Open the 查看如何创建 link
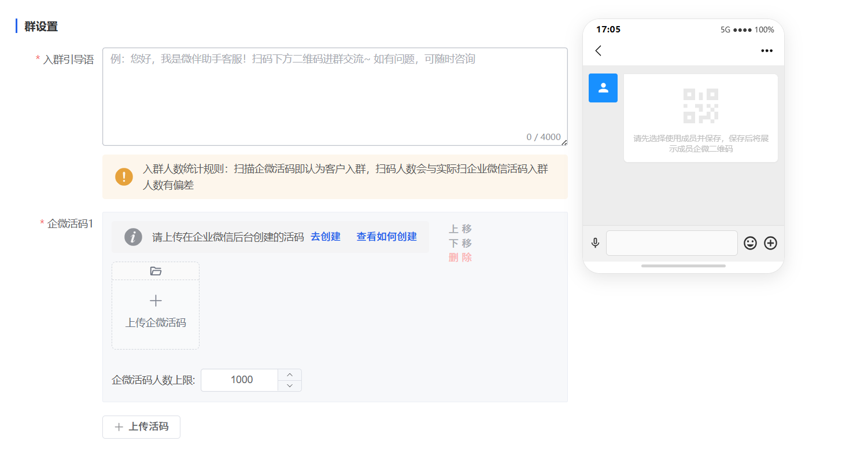 (386, 237)
